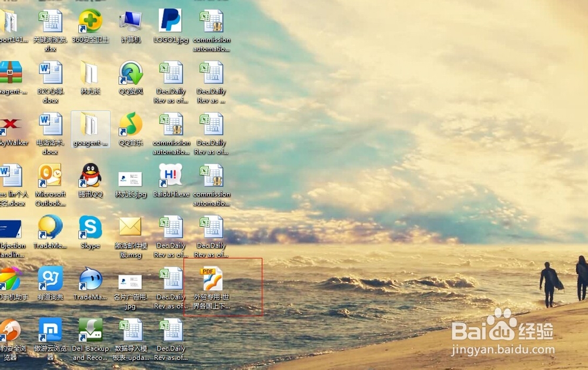This screenshot has height=370, width=588.
Task: Click the Microsoft Outlook shortcut
Action: tap(50, 176)
